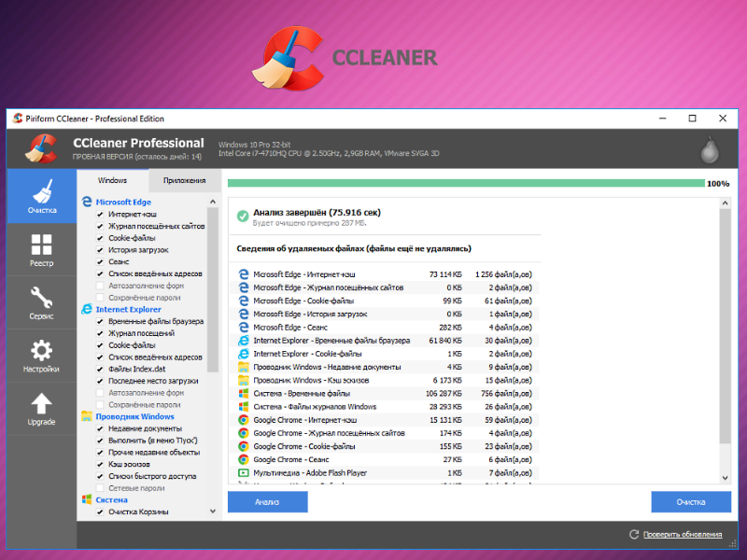Click the Upgrade arrow icon
The height and width of the screenshot is (560, 747).
click(x=41, y=403)
